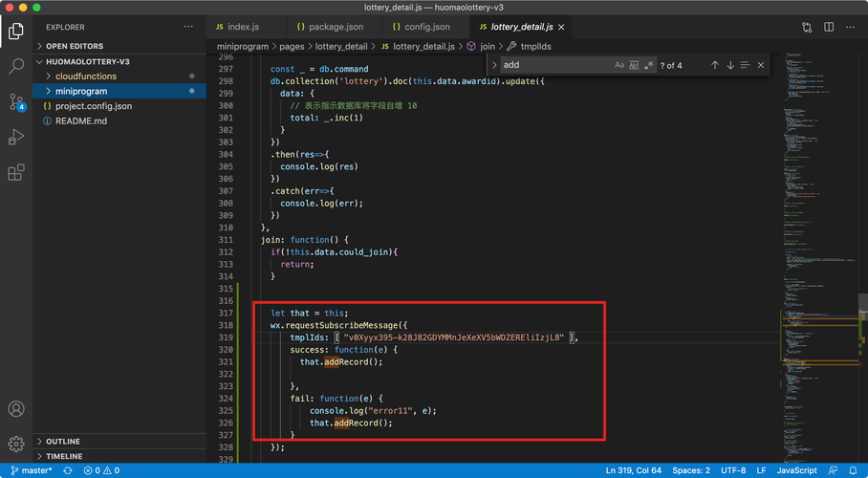Image resolution: width=868 pixels, height=478 pixels.
Task: Toggle Use Regular Expression in find widget
Action: coord(648,65)
